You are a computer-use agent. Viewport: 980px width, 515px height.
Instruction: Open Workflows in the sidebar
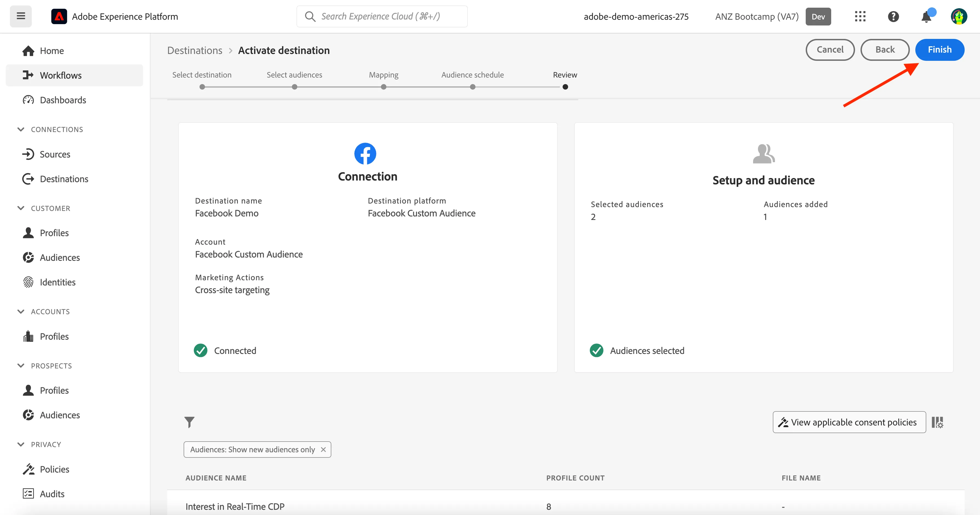coord(75,75)
